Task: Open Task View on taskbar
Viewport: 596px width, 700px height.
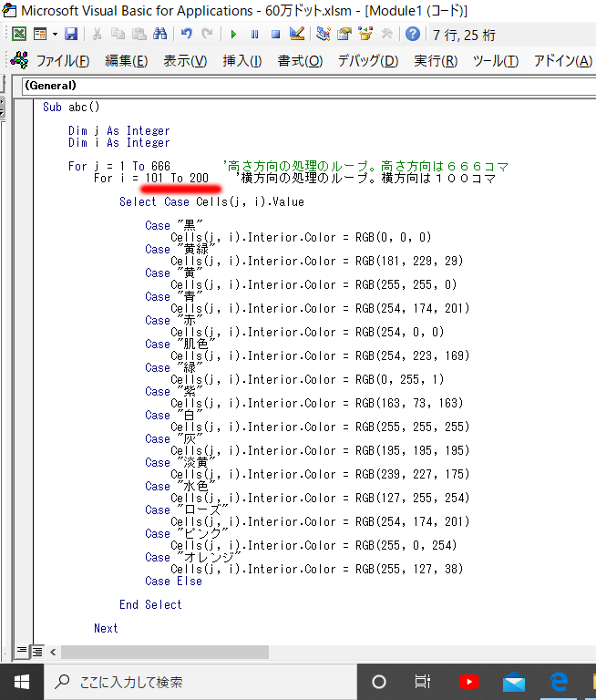Action: pos(422,682)
